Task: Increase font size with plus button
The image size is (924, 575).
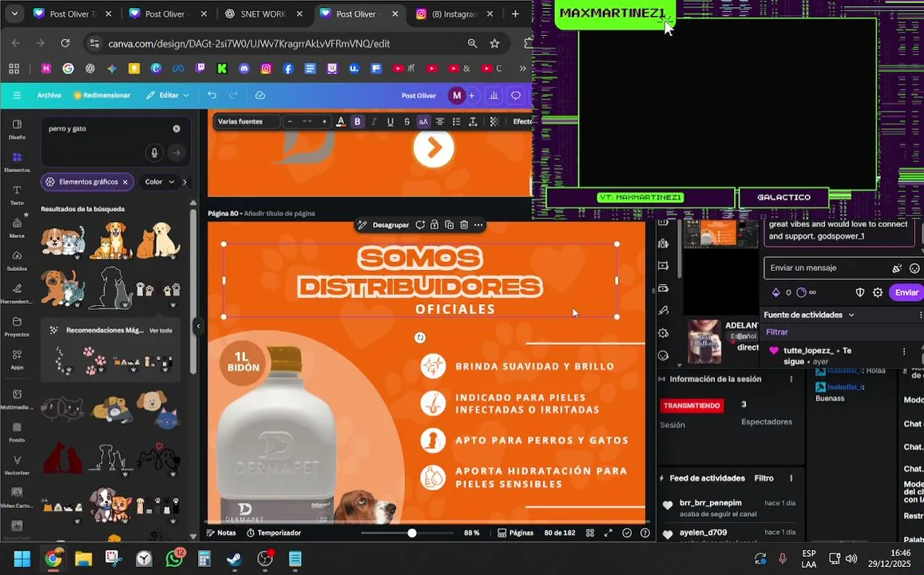Action: (324, 122)
